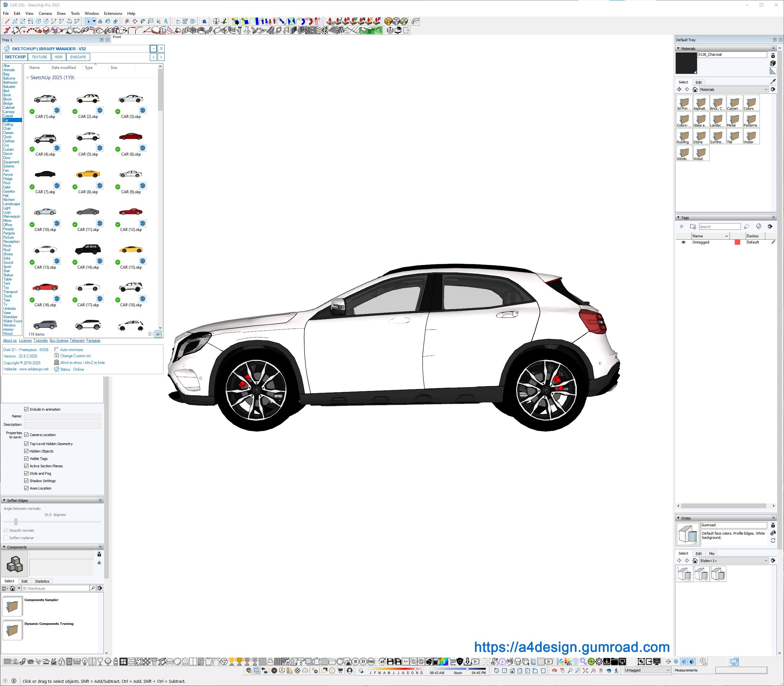Click the red Untagged color swatch
This screenshot has height=686, width=784.
737,242
